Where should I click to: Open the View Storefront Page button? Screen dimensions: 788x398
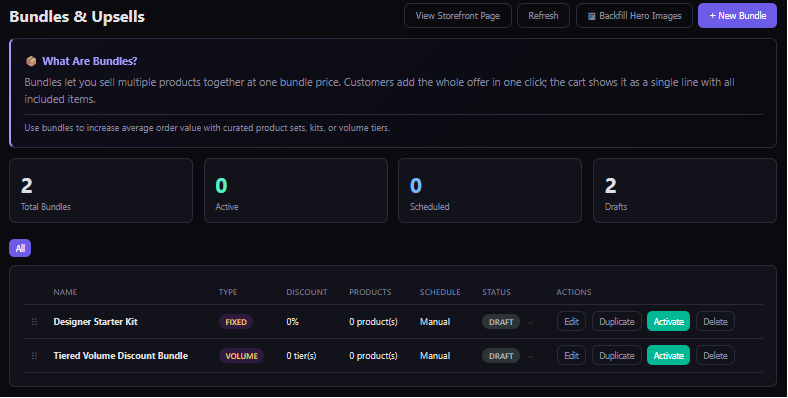(457, 16)
